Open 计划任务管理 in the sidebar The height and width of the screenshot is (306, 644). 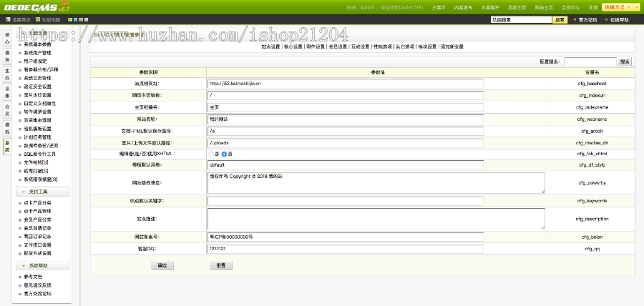pos(37,137)
